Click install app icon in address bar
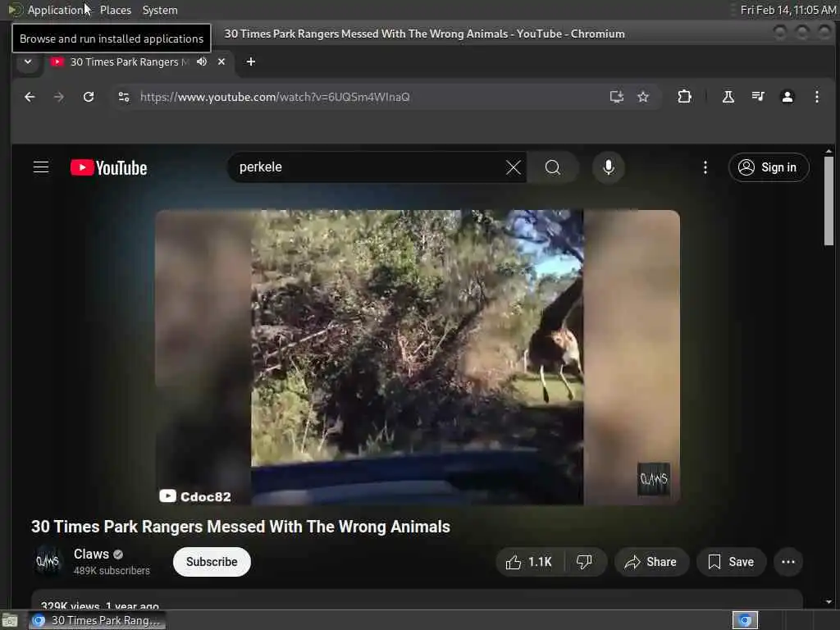The image size is (840, 630). [617, 97]
